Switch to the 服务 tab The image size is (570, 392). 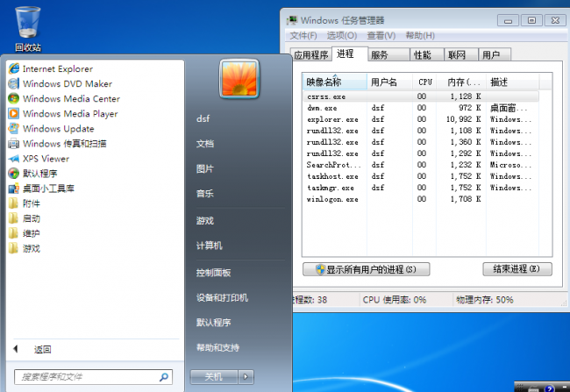click(388, 54)
